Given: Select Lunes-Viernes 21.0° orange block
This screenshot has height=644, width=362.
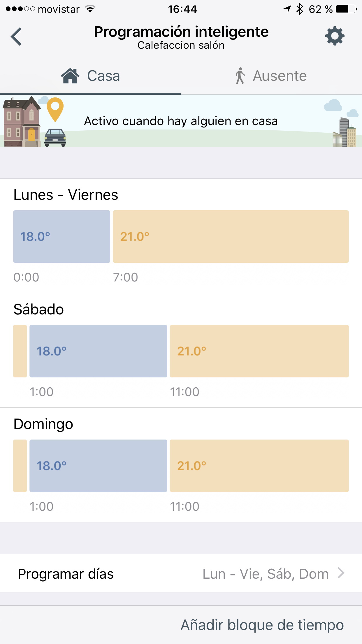Looking at the screenshot, I should coord(231,237).
